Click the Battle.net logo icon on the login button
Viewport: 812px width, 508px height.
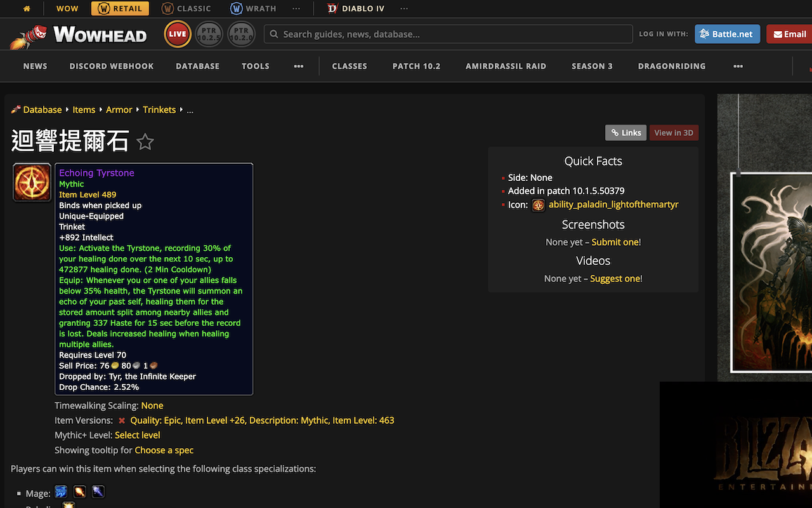(x=704, y=34)
